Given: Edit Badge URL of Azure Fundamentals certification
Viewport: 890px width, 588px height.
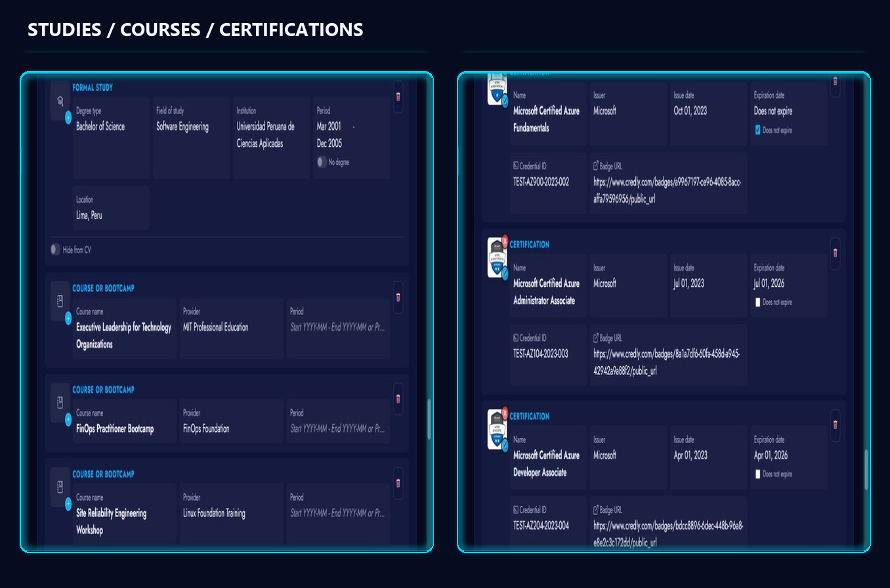Looking at the screenshot, I should click(668, 183).
